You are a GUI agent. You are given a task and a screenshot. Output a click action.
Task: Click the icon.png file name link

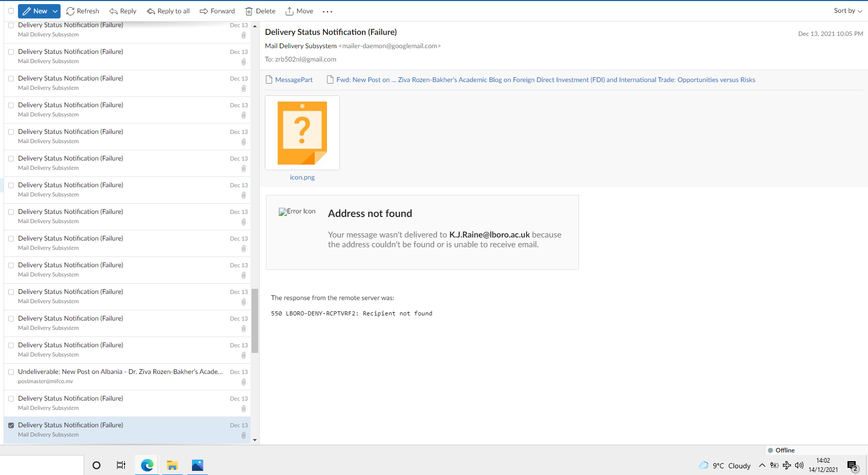pyautogui.click(x=302, y=177)
